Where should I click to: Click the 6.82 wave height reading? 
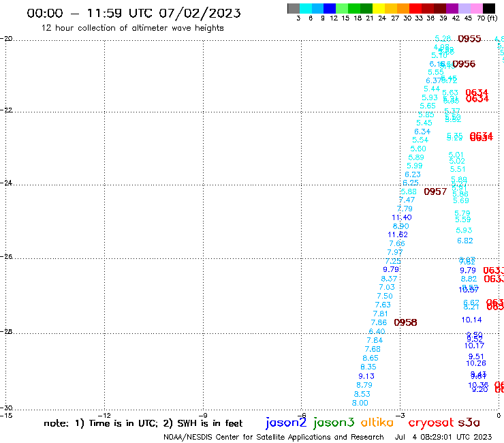click(465, 241)
